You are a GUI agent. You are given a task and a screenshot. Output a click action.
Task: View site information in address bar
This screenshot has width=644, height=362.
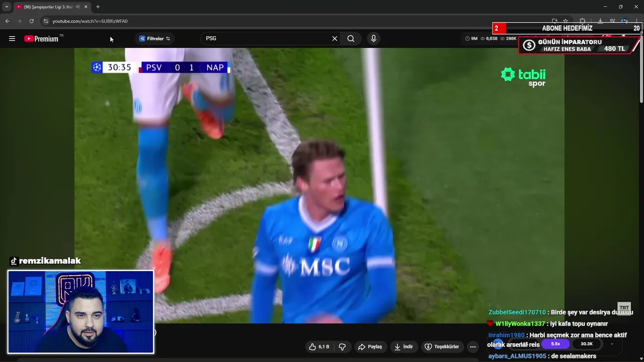pyautogui.click(x=45, y=21)
